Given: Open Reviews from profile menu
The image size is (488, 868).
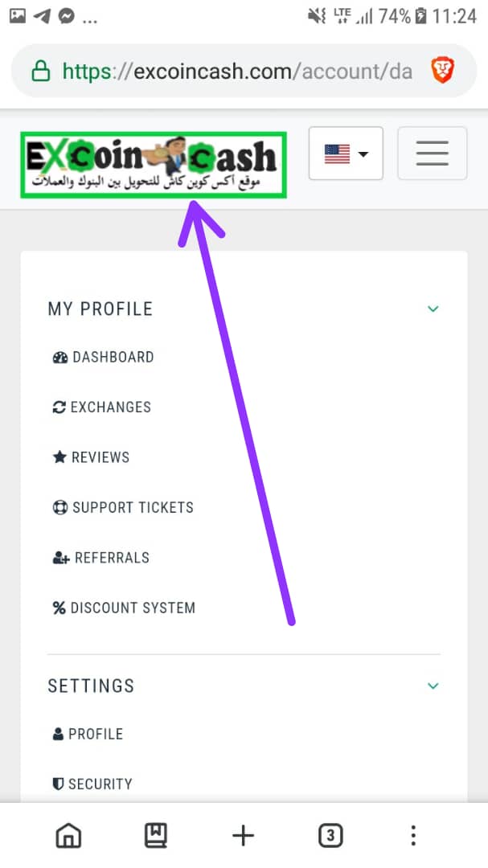Looking at the screenshot, I should [x=91, y=457].
